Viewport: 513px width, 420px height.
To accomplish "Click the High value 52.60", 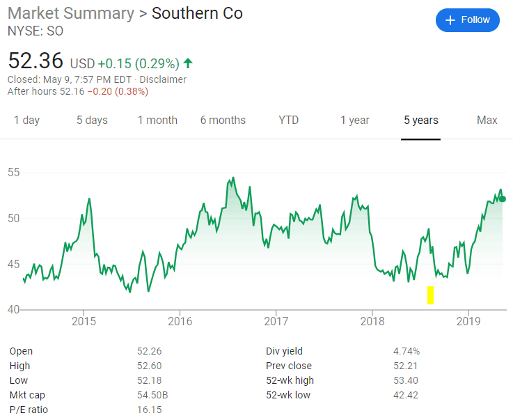I will click(x=149, y=366).
